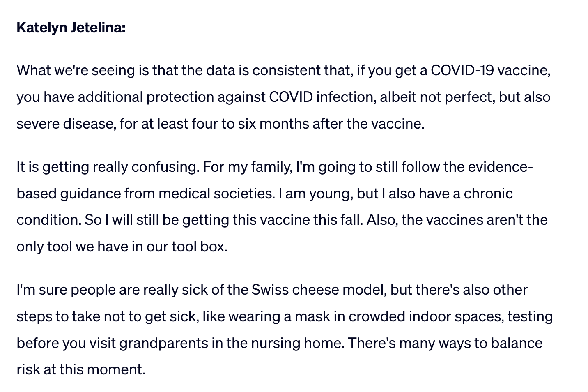Click the closing phrase "risk at this moment"
This screenshot has width=588, height=392.
pos(81,369)
